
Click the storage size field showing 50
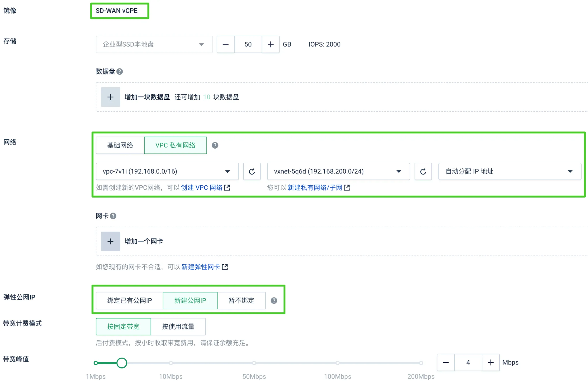point(248,44)
